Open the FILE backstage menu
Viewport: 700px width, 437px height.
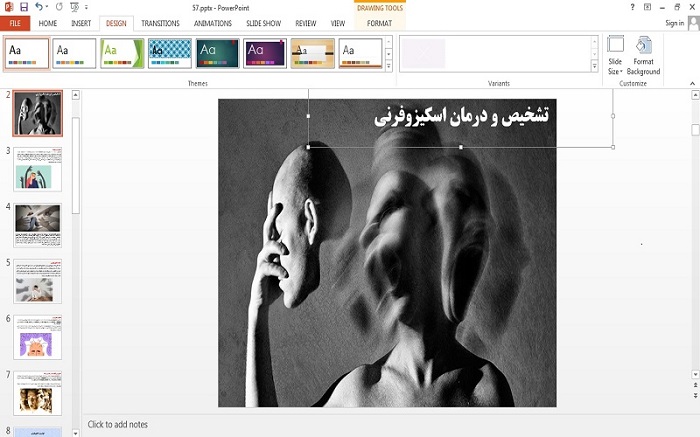pos(16,22)
